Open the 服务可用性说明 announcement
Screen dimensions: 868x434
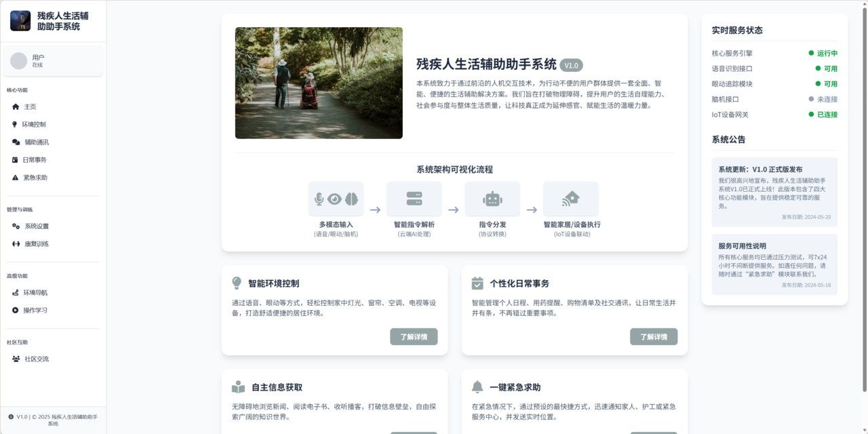774,264
